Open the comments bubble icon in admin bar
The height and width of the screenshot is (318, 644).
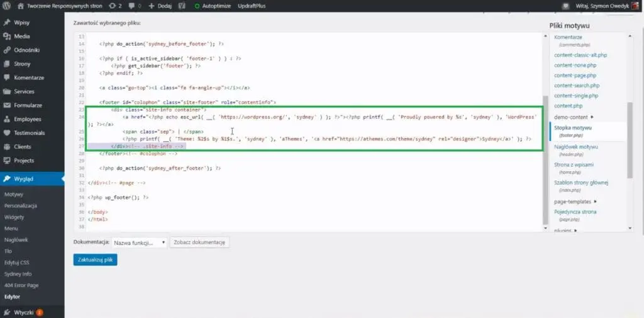pos(132,6)
